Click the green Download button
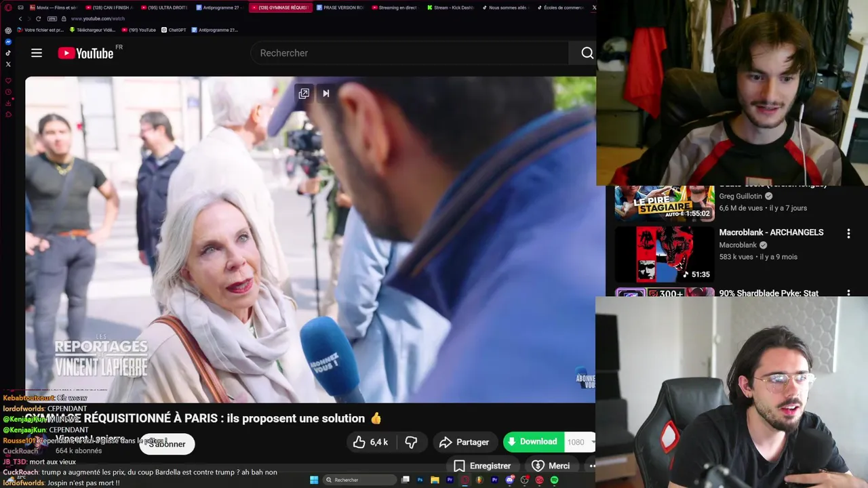Viewport: 868px width, 488px height. pyautogui.click(x=533, y=442)
